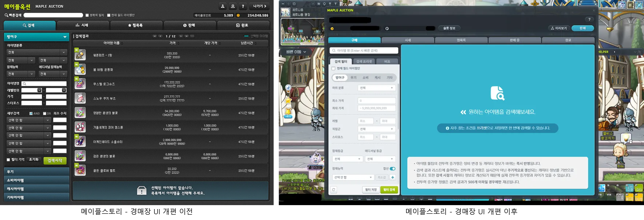The image size is (644, 220).
Task: Click the 거울세계의 코어 젬스톤 item icon
Action: [x=80, y=127]
